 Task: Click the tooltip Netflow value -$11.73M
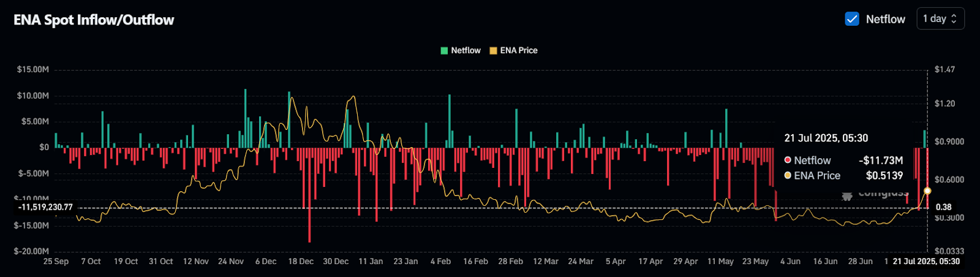(881, 161)
